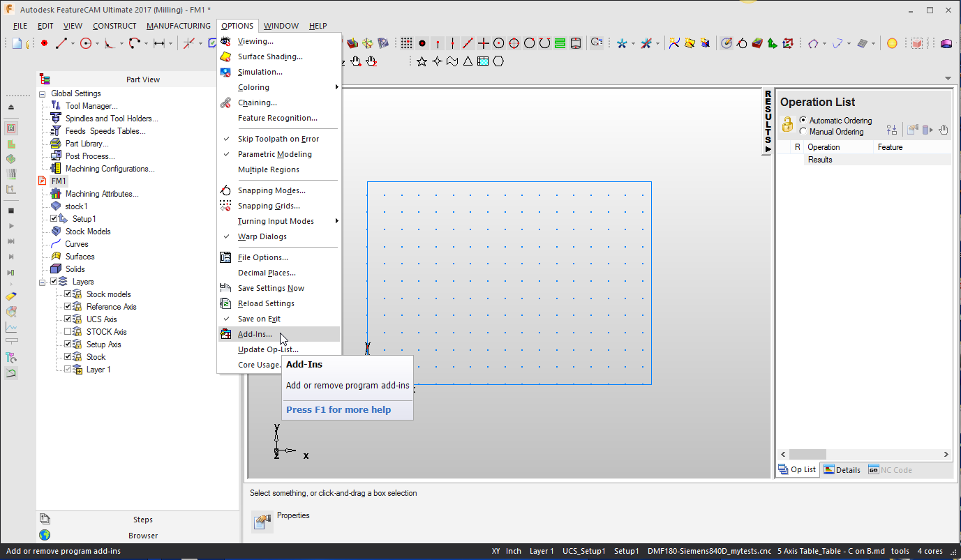Open the WINDOW menu
Viewport: 961px width, 560px height.
click(x=281, y=25)
